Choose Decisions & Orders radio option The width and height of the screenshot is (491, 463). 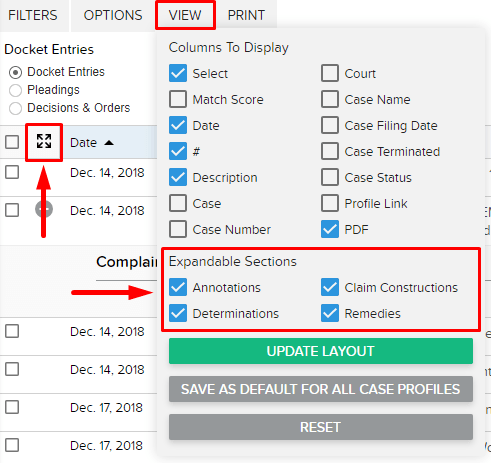15,108
